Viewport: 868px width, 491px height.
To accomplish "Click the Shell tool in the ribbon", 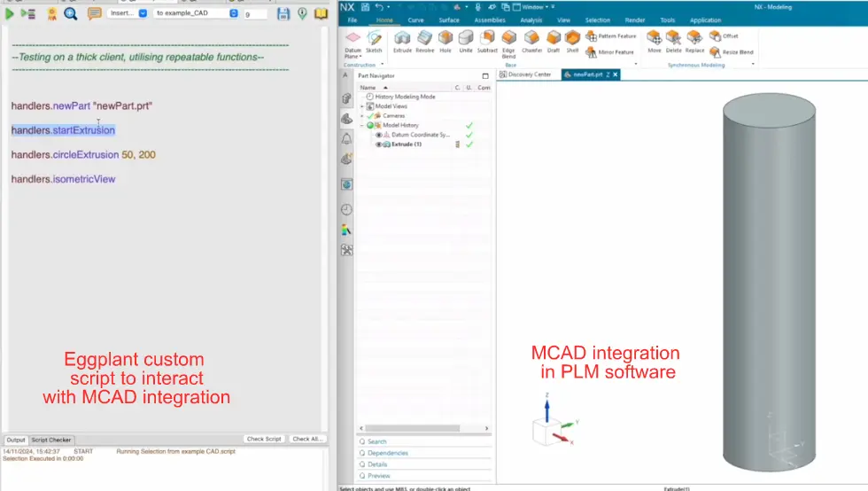I will [572, 41].
